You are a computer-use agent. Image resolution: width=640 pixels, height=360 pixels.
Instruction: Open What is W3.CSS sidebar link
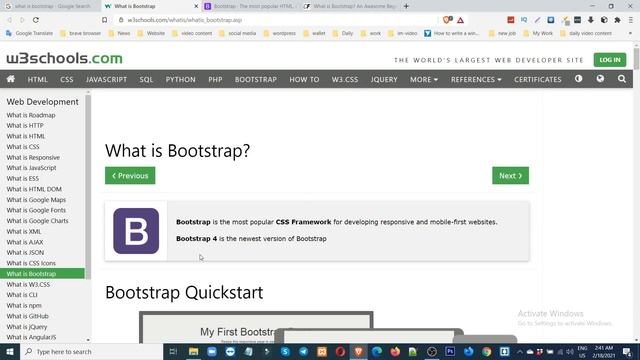(28, 284)
